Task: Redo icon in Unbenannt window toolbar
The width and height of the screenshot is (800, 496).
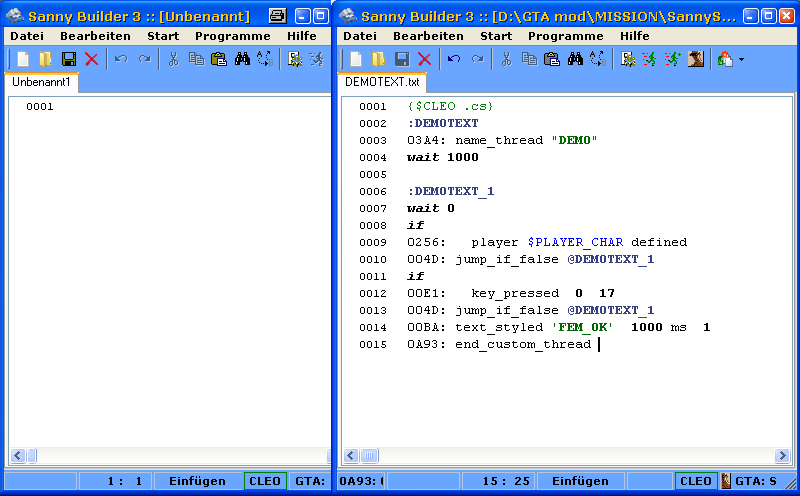Action: pyautogui.click(x=145, y=59)
